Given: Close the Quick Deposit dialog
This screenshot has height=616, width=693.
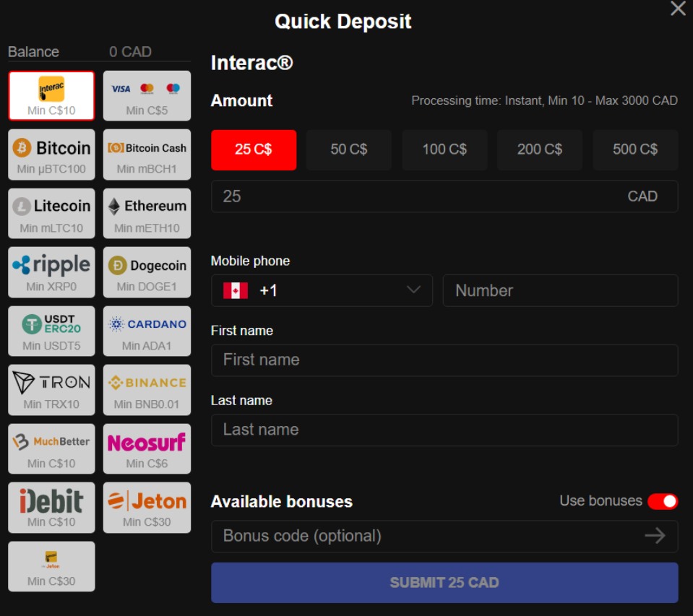Looking at the screenshot, I should [x=678, y=9].
